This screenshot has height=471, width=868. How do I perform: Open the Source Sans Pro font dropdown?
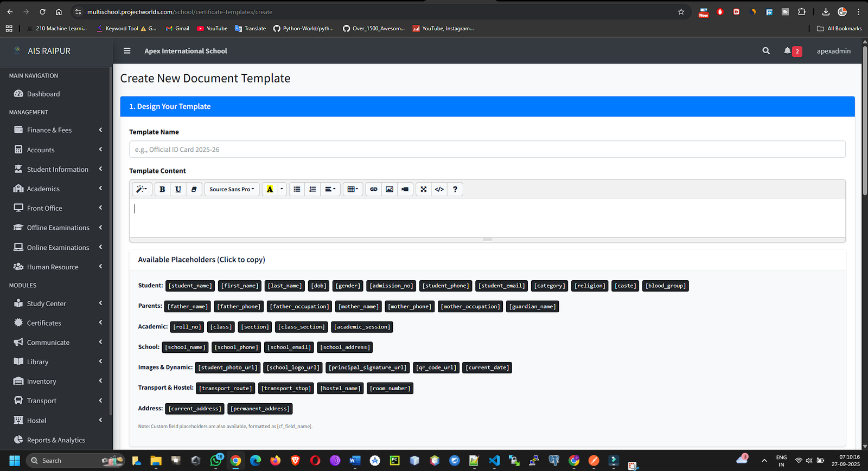click(232, 189)
